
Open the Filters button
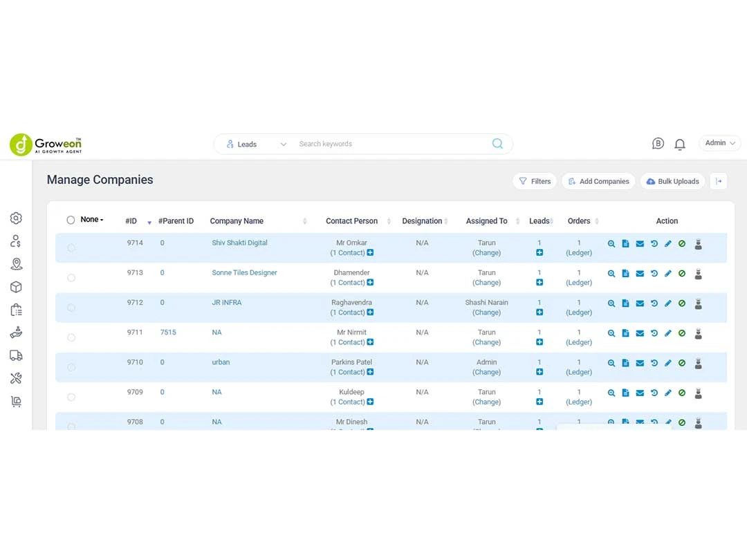pos(535,181)
